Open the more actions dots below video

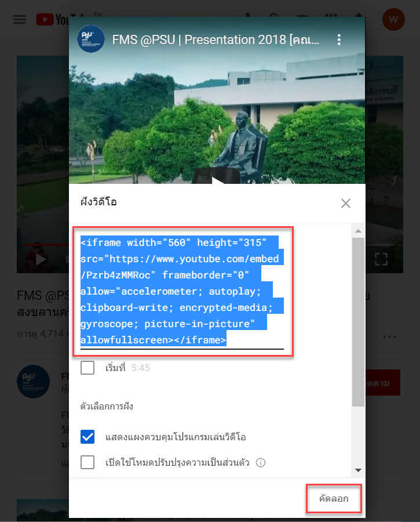pyautogui.click(x=389, y=336)
